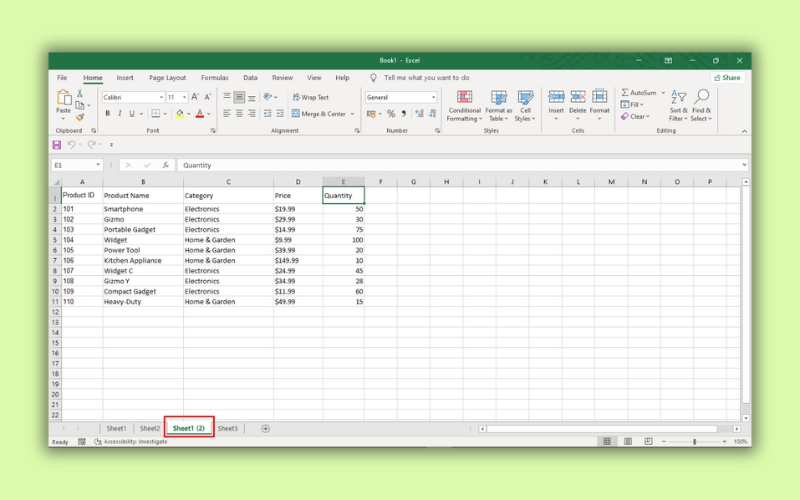
Task: Switch to the Page Layout tab
Action: (167, 78)
